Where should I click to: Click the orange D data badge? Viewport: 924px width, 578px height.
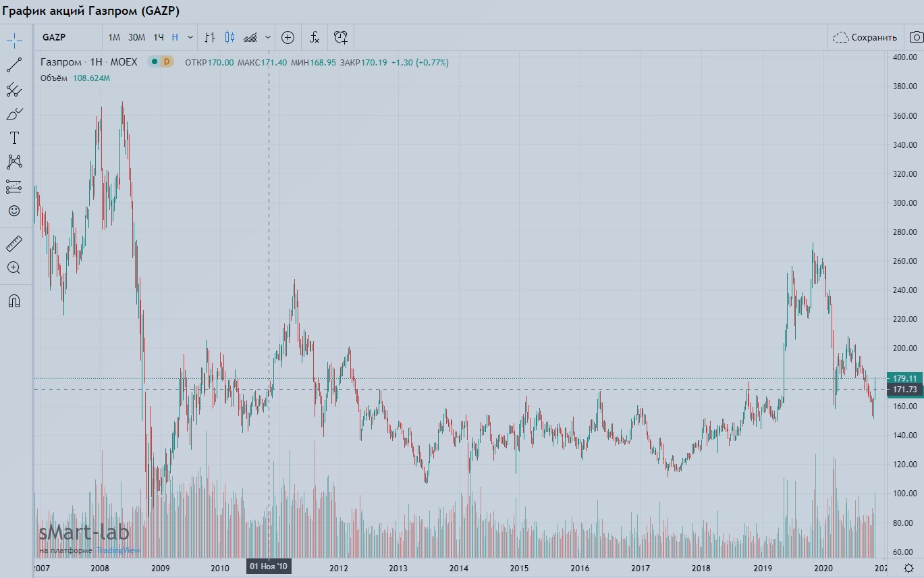click(x=167, y=62)
